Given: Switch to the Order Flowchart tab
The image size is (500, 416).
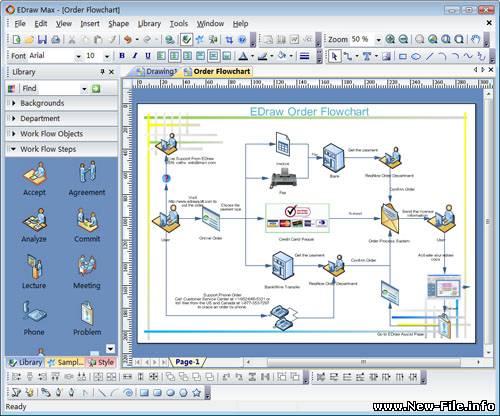Looking at the screenshot, I should (217, 71).
